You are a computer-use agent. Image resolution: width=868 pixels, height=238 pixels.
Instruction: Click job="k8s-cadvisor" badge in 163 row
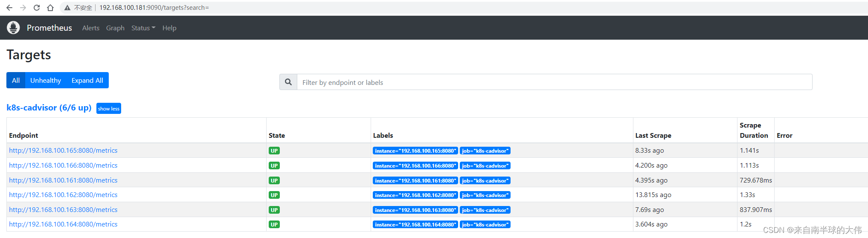click(485, 210)
